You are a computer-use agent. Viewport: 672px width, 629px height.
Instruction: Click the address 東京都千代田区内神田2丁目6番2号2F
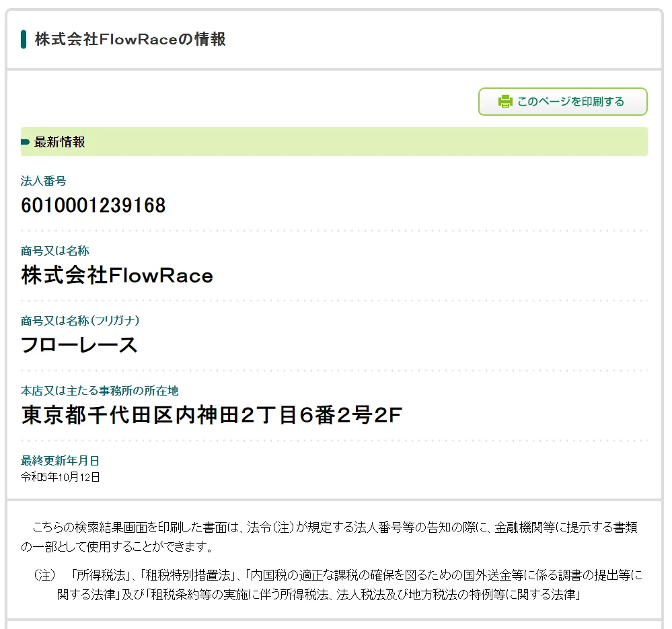pos(211,416)
